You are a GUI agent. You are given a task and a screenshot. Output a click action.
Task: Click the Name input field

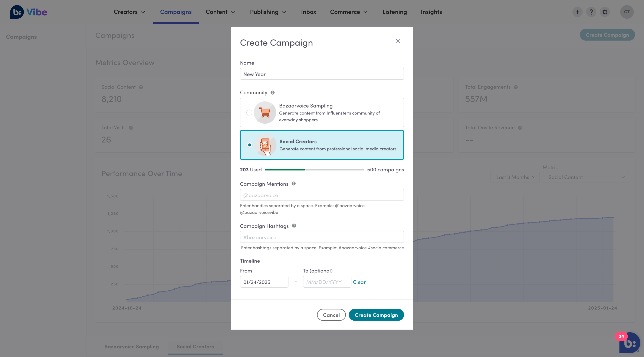click(x=322, y=74)
